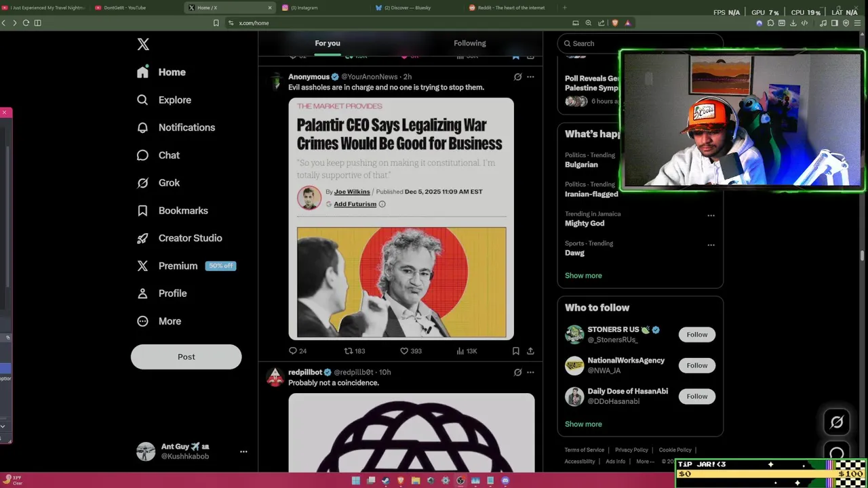The image size is (868, 488).
Task: Click the Post button
Action: 186,357
